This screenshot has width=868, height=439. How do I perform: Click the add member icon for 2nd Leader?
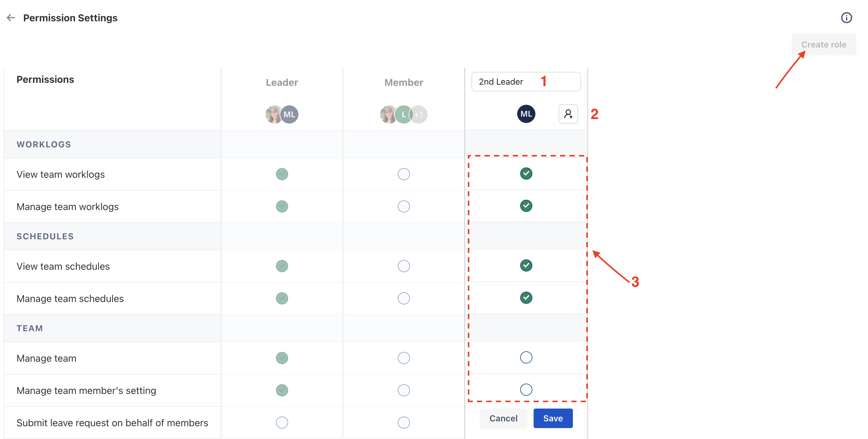[x=568, y=114]
